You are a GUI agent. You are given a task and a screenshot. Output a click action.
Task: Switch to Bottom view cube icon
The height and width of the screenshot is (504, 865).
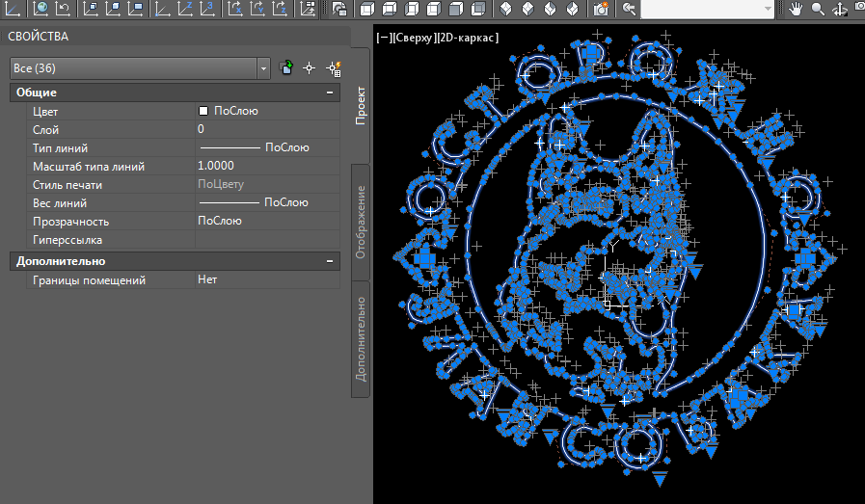pyautogui.click(x=390, y=9)
